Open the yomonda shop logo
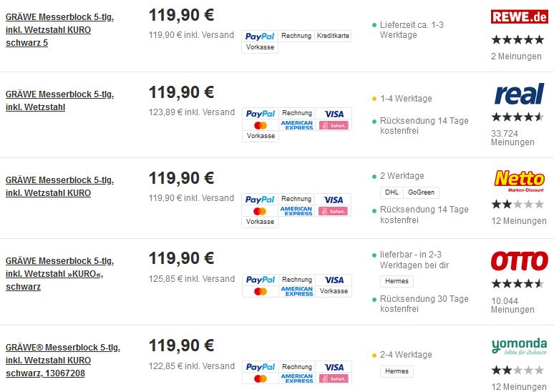Image resolution: width=554 pixels, height=392 pixels. pos(520,346)
